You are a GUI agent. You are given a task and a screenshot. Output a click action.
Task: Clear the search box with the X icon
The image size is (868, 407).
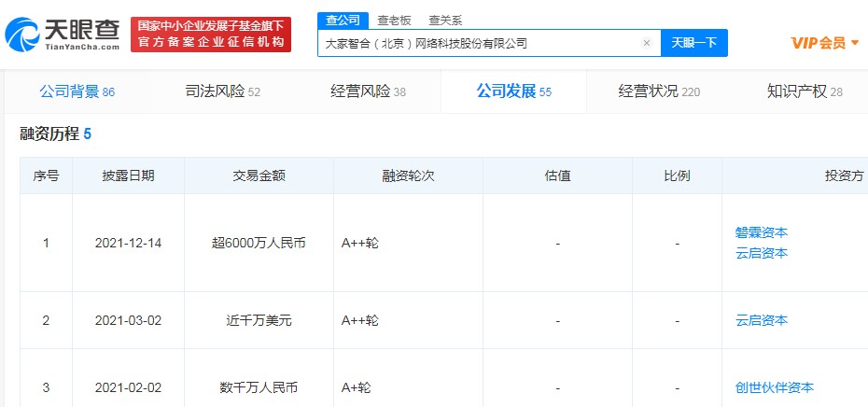pos(647,43)
